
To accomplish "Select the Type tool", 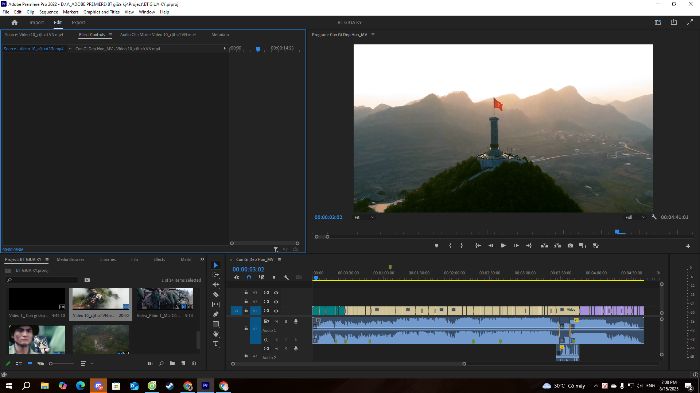I will [x=216, y=344].
